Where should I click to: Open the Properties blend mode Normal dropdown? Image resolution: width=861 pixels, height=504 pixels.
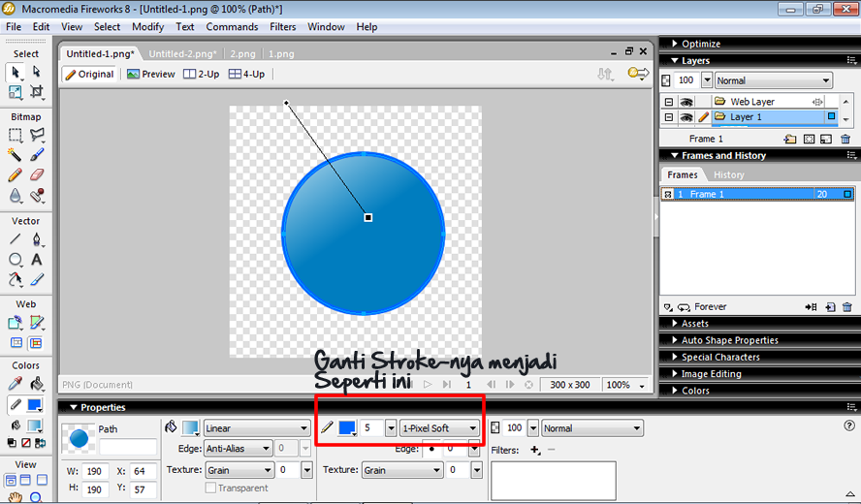pos(591,428)
